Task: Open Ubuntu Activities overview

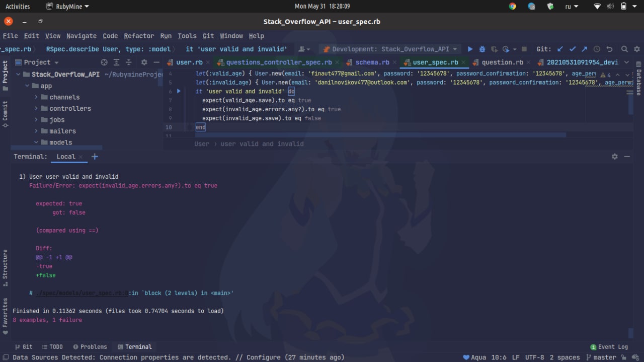Action: point(18,7)
